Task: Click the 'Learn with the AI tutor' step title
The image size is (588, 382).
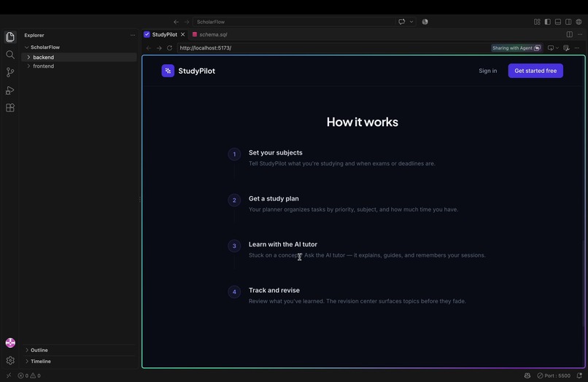Action: coord(283,244)
